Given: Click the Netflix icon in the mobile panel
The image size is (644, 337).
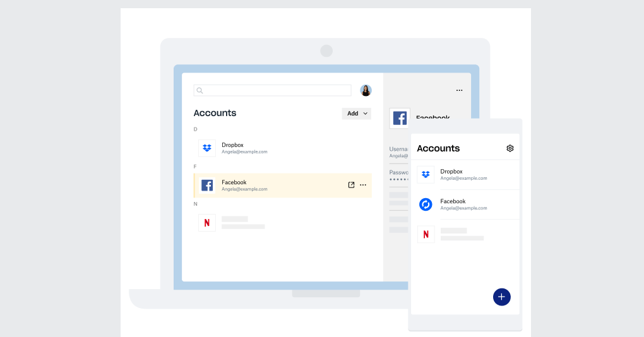Looking at the screenshot, I should coord(426,234).
